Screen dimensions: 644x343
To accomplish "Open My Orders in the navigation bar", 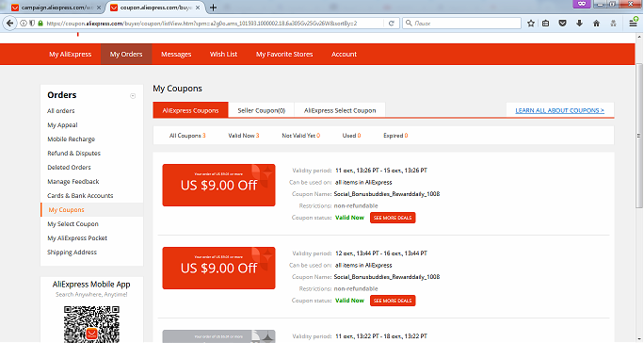I will [126, 55].
